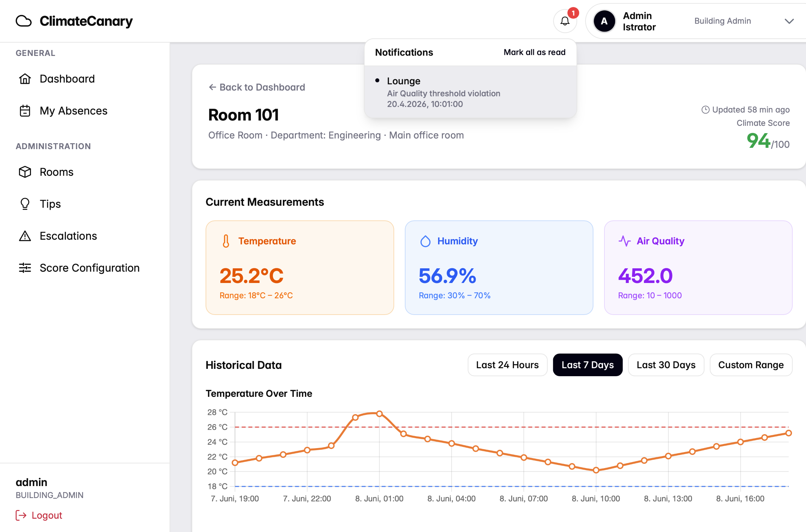This screenshot has width=806, height=532.
Task: Click the My Absences calendar icon
Action: [x=25, y=111]
